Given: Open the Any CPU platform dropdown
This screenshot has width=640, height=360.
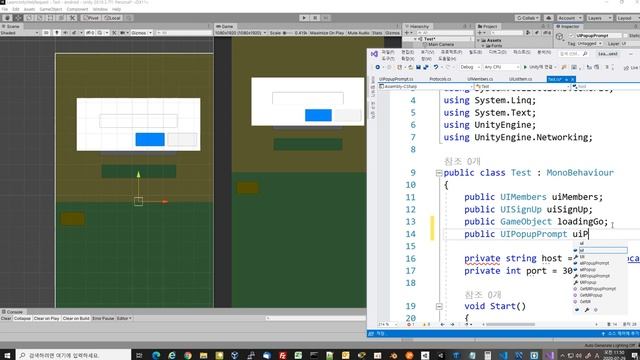Looking at the screenshot, I should point(501,67).
